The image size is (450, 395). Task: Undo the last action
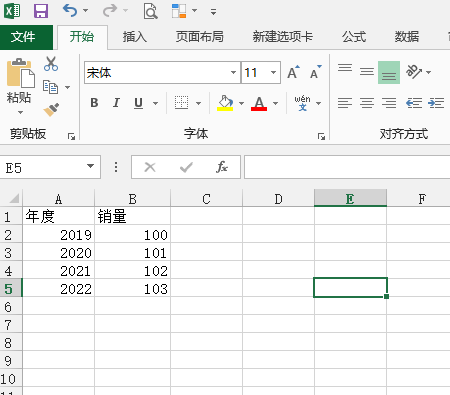point(70,10)
